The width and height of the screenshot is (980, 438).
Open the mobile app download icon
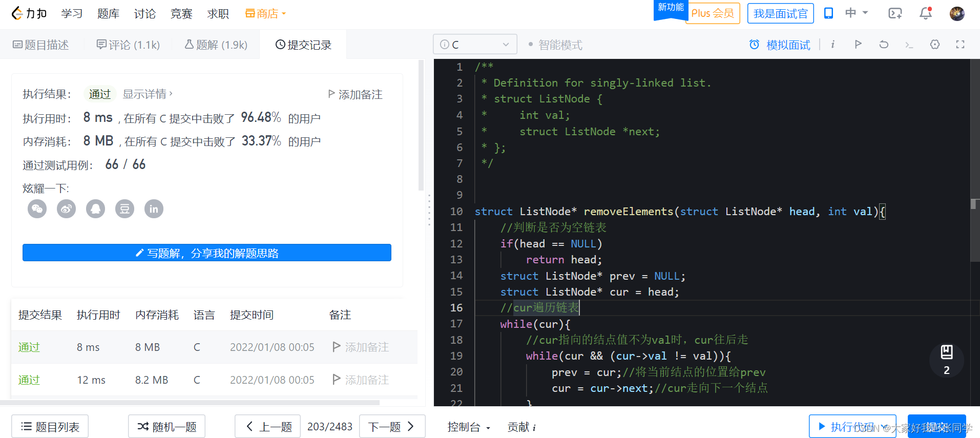tap(828, 13)
